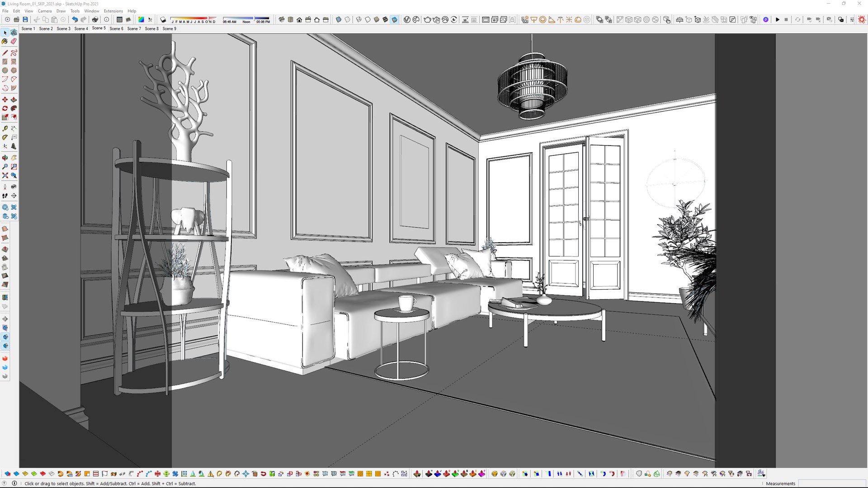The image size is (868, 488).
Task: Switch to Scene 7 tab
Action: (x=134, y=28)
